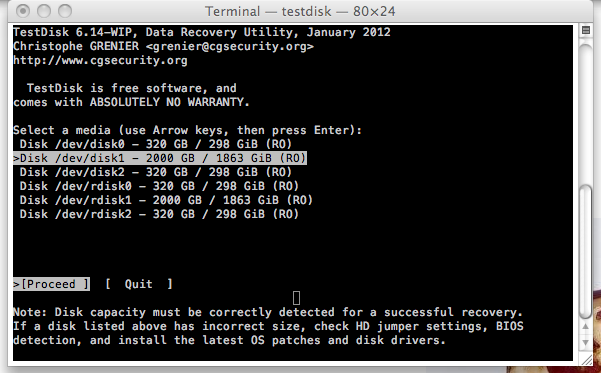Close the Terminal window
The width and height of the screenshot is (601, 373).
point(23,11)
